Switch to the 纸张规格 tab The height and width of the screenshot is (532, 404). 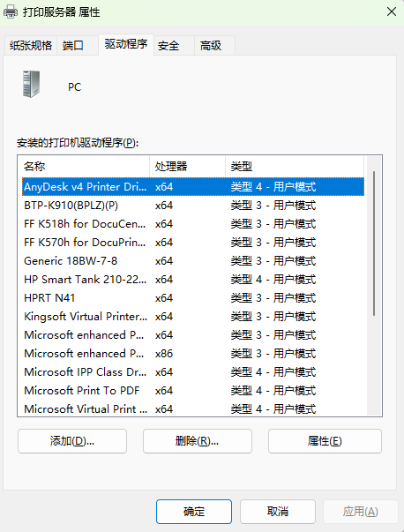coord(31,46)
